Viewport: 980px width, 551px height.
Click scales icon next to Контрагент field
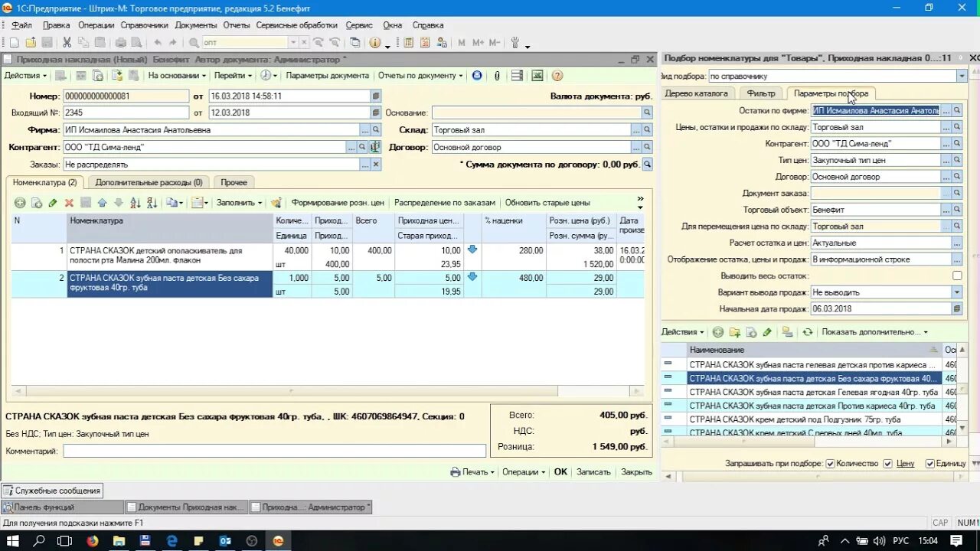tap(375, 147)
